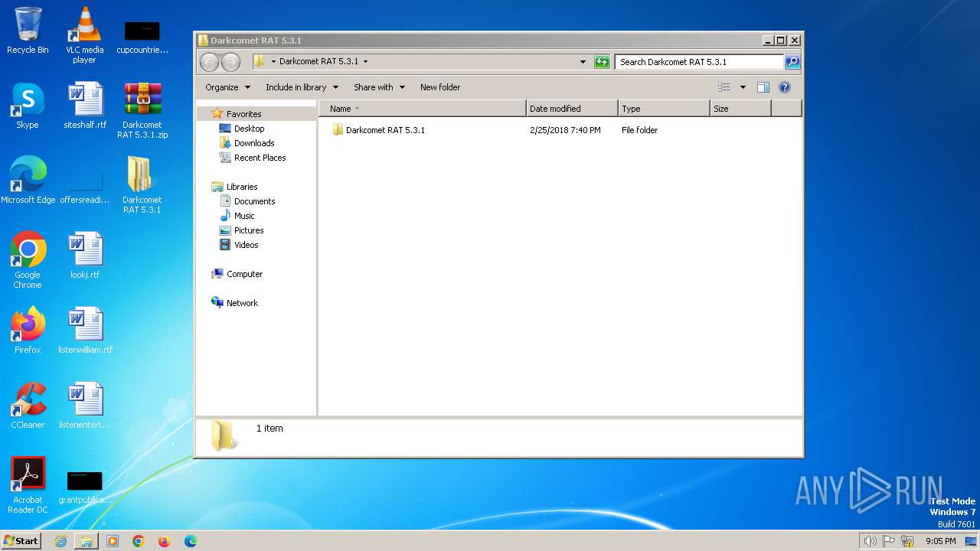Click the change view icon in toolbar
This screenshot has height=551, width=980.
[x=724, y=87]
